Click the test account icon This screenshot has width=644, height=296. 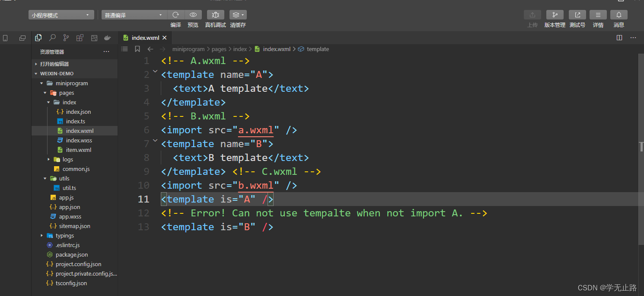(x=577, y=15)
